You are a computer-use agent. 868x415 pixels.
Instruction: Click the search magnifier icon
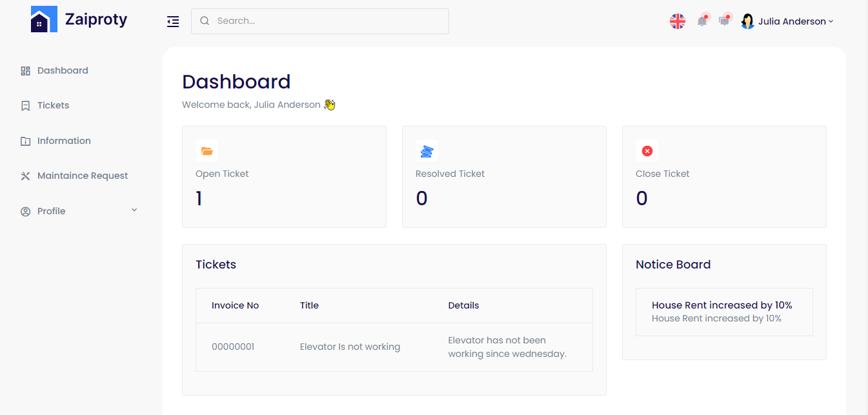205,21
